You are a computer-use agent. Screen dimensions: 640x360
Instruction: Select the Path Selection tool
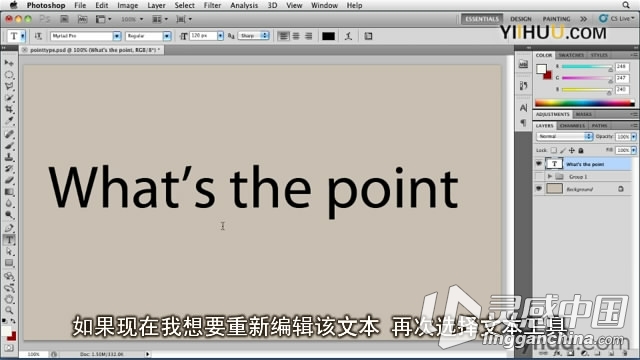coord(9,251)
